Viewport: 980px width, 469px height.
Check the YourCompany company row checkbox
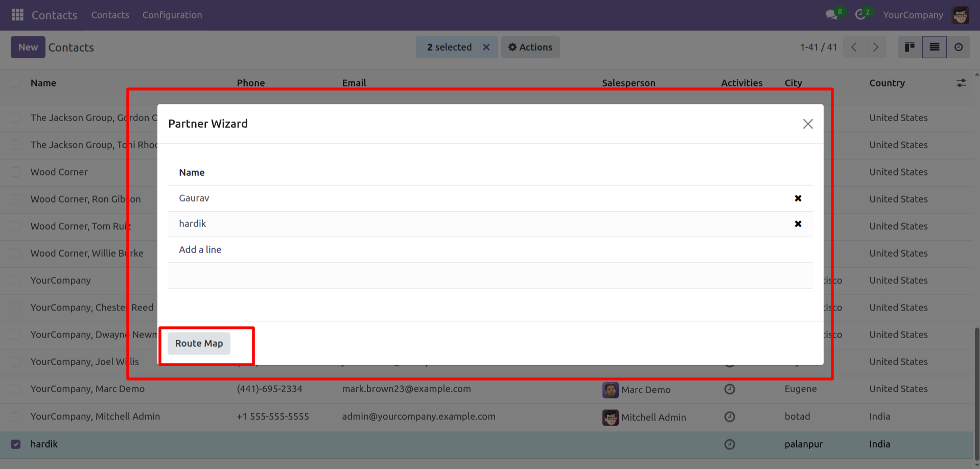[16, 280]
